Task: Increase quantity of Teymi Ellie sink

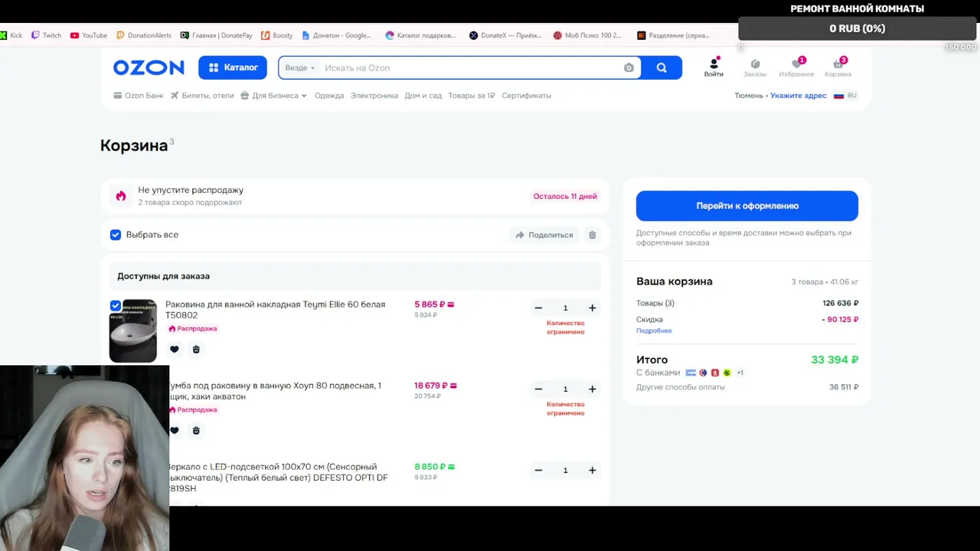Action: 592,308
